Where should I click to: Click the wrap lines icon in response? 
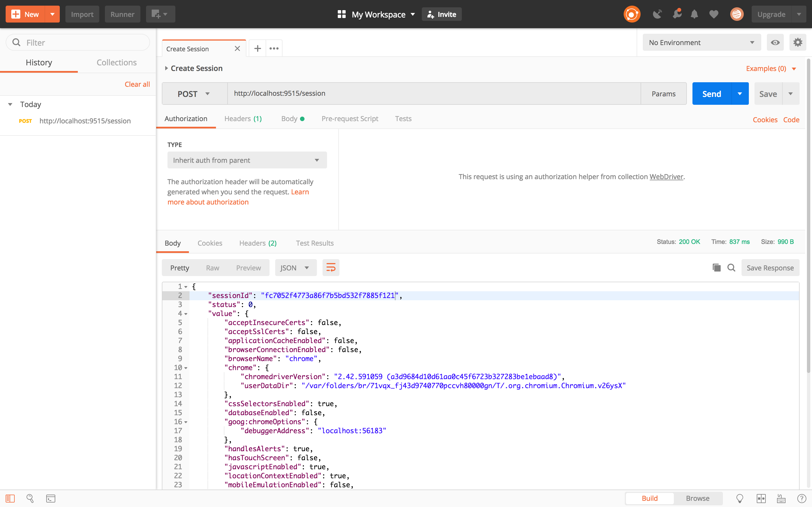click(x=330, y=268)
